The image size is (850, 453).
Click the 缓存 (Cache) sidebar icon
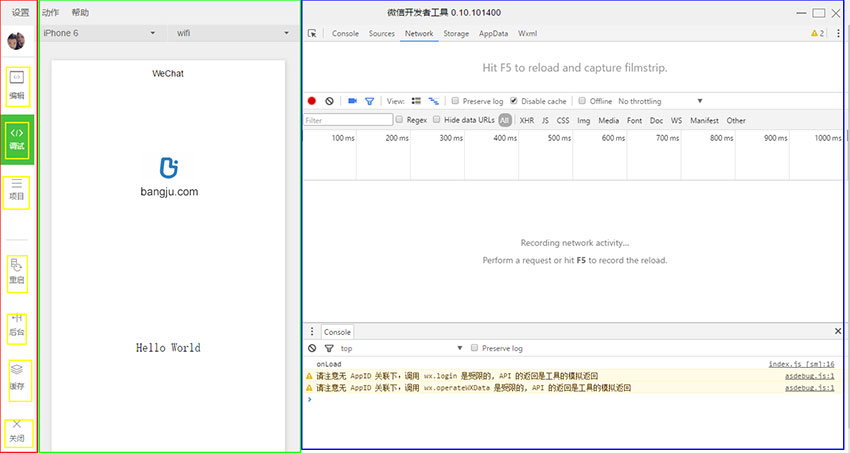(x=17, y=376)
